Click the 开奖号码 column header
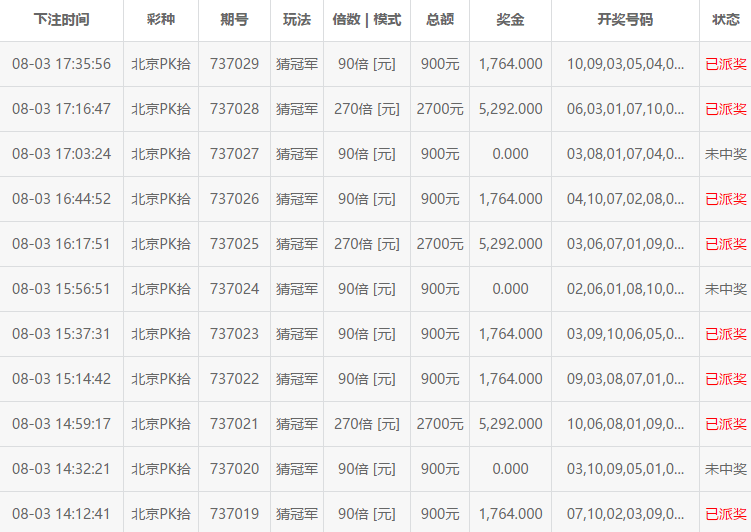Viewport: 751px width, 532px height. 625,20
